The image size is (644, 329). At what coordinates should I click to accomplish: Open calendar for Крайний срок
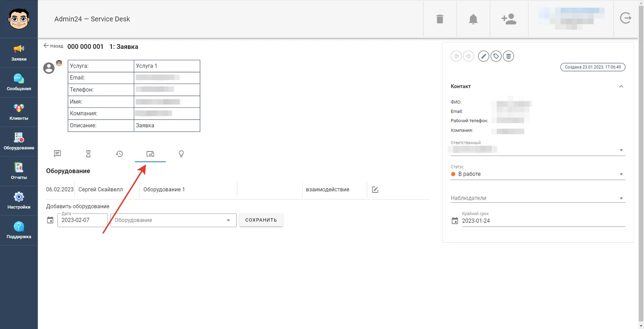pos(455,221)
